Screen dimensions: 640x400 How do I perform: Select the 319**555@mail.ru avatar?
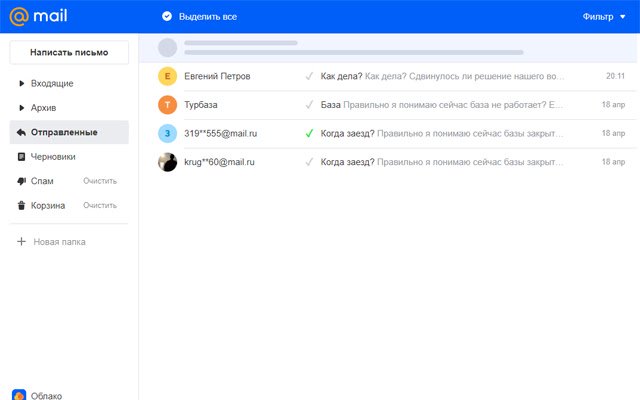pyautogui.click(x=167, y=133)
